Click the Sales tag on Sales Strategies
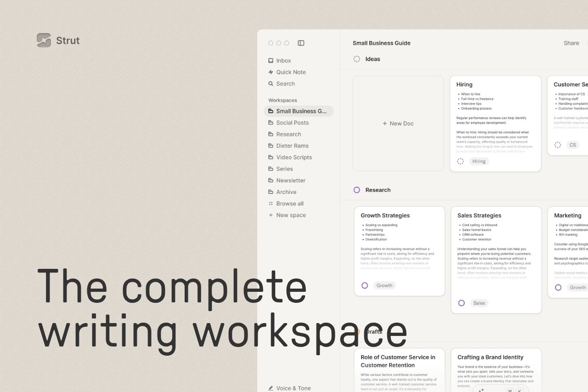The height and width of the screenshot is (392, 588). click(479, 303)
